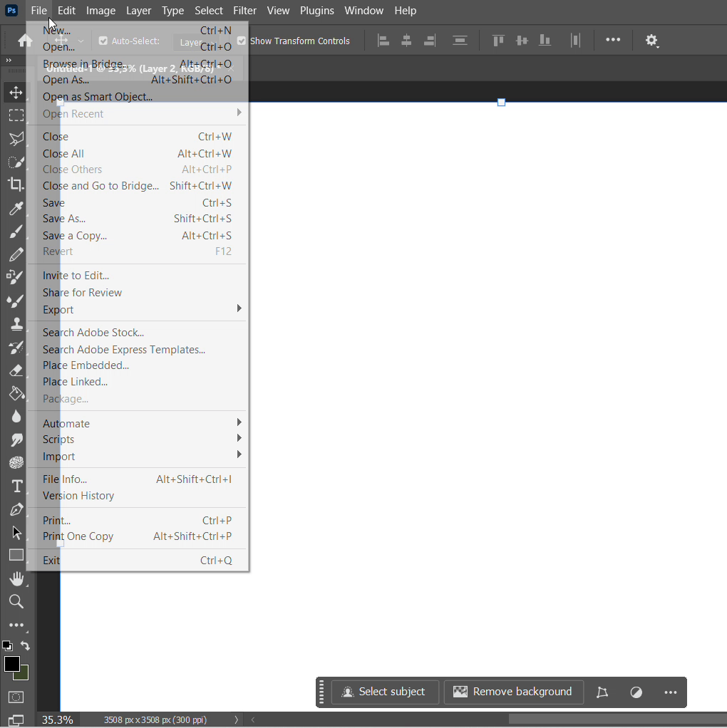Screen dimensions: 727x728
Task: Select the Lasso tool
Action: click(16, 138)
